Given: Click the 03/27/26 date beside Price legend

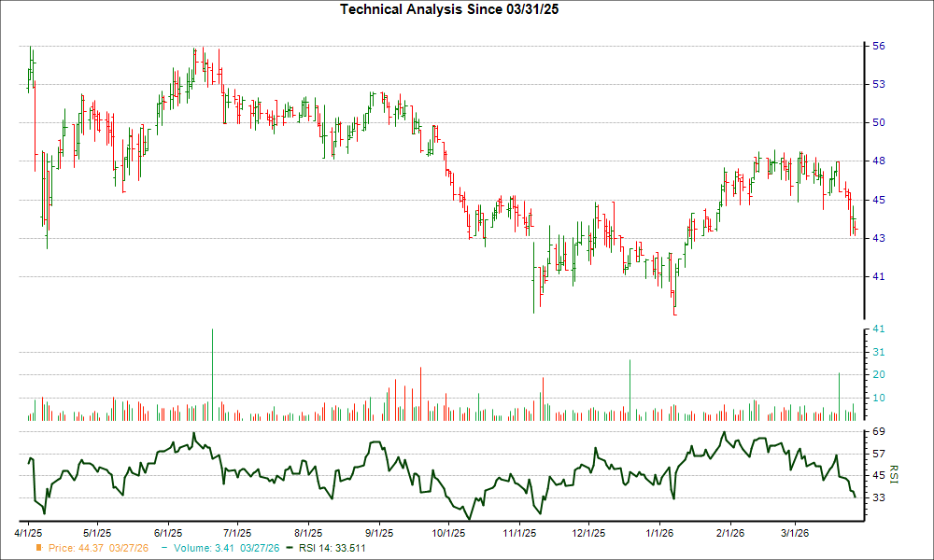Looking at the screenshot, I should (x=131, y=549).
